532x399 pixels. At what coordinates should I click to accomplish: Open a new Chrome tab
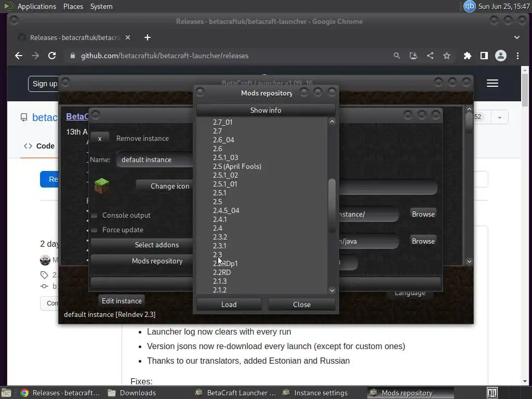(147, 37)
